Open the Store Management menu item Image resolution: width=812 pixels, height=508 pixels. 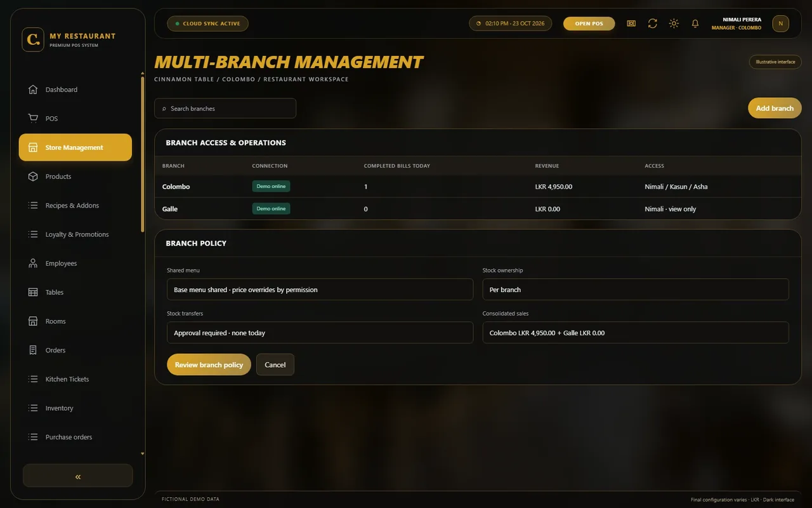[x=75, y=147]
